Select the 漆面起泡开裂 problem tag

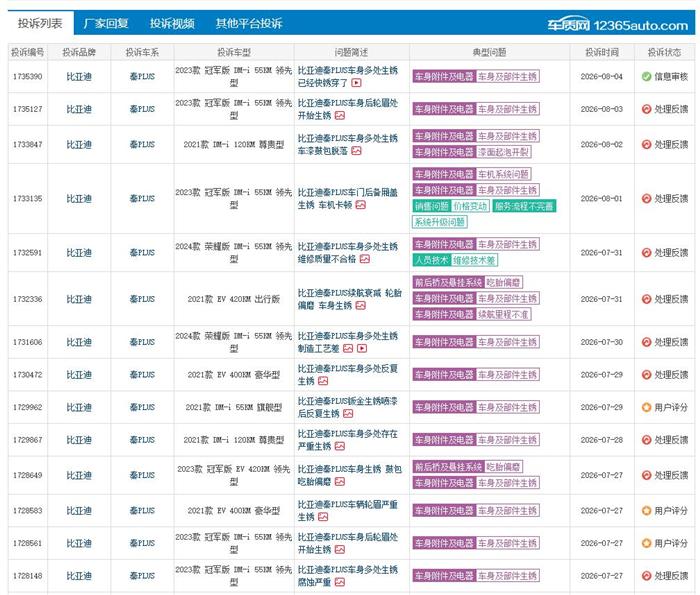tap(503, 152)
